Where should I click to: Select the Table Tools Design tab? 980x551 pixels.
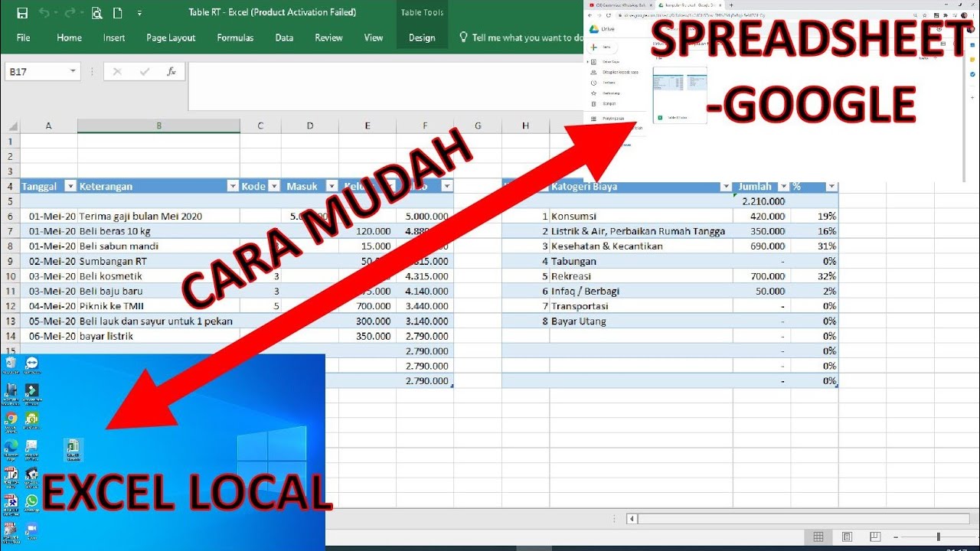(x=422, y=37)
